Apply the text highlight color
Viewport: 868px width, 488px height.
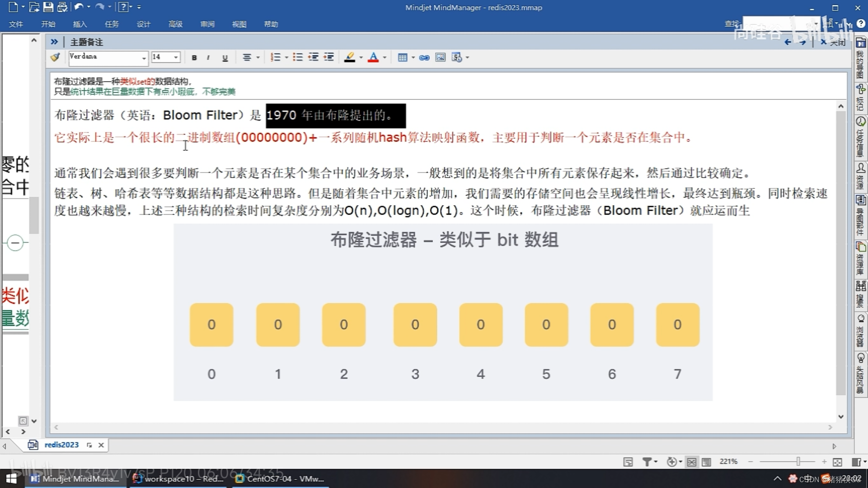(350, 57)
